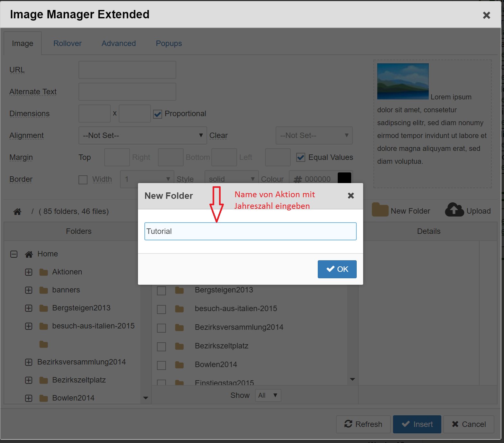This screenshot has width=504, height=443.
Task: Toggle the Proportional checkbox
Action: (158, 114)
